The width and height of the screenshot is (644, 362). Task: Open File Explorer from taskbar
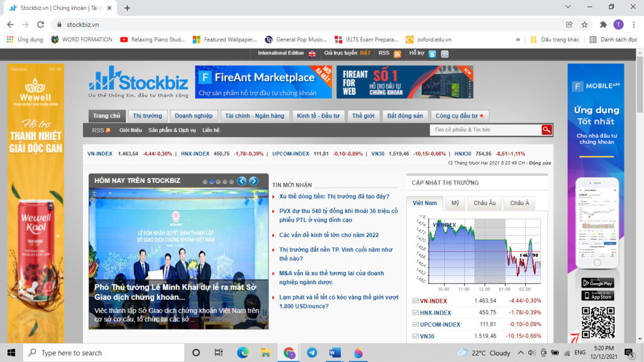265,353
